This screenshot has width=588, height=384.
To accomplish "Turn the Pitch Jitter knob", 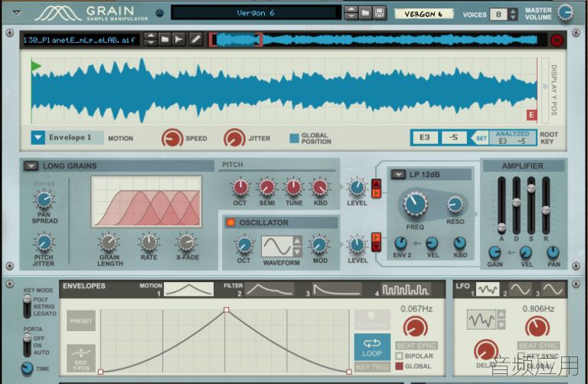I will (x=44, y=243).
